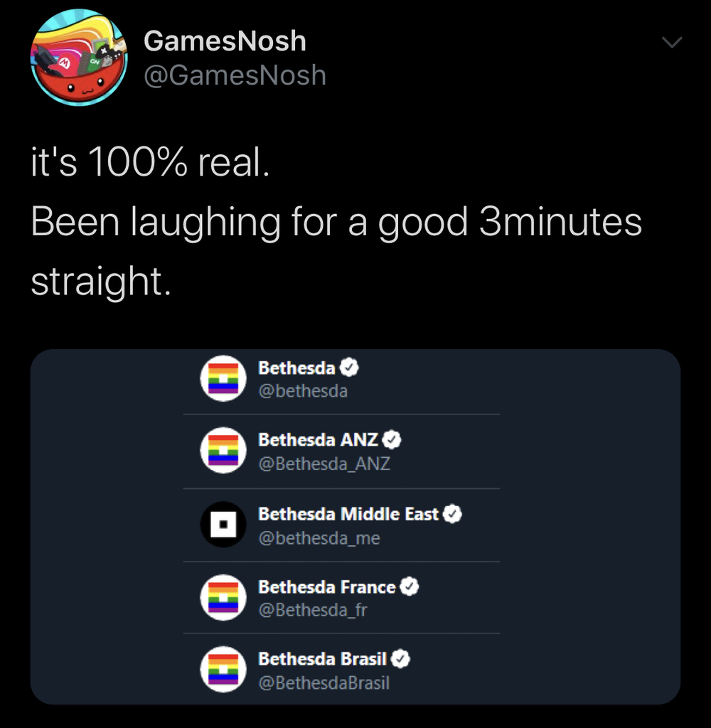711x728 pixels.
Task: Click the Bethesda France rainbow avatar
Action: tap(223, 598)
